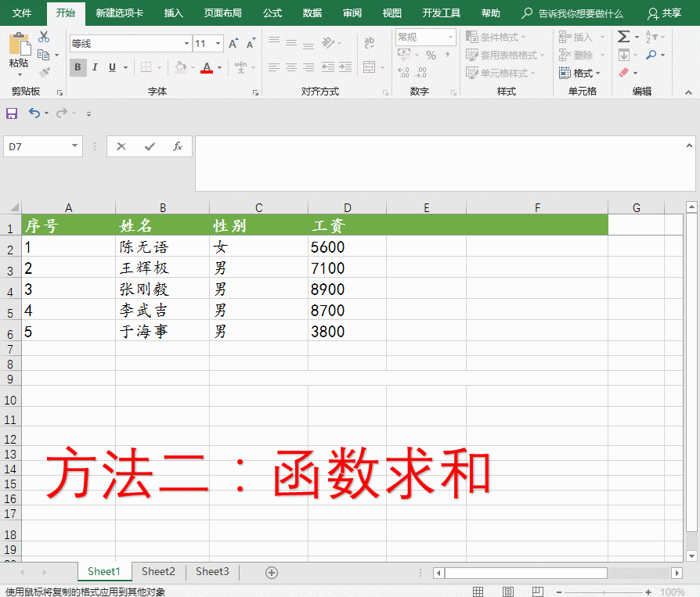This screenshot has height=597, width=700.
Task: Click the decrease indent icon
Action: (x=328, y=67)
